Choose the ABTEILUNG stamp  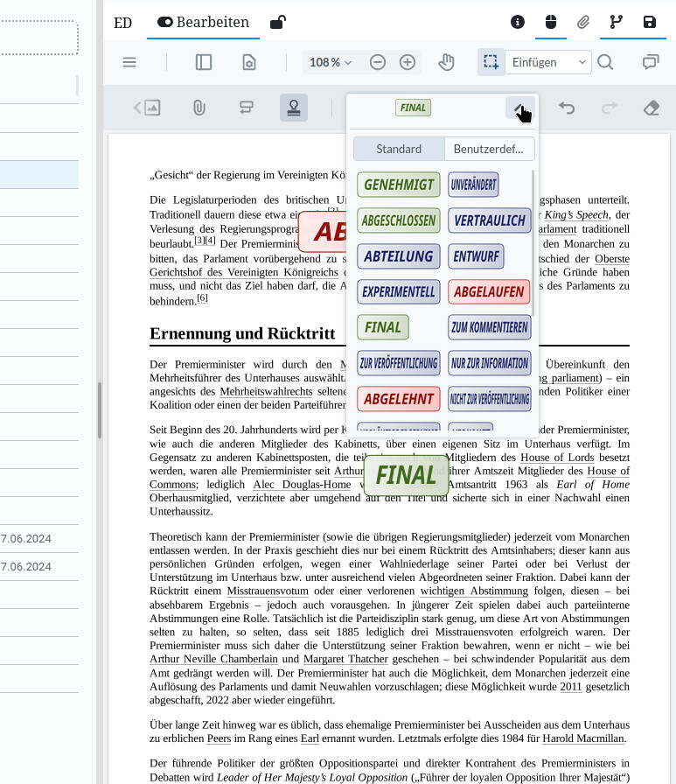pos(399,256)
